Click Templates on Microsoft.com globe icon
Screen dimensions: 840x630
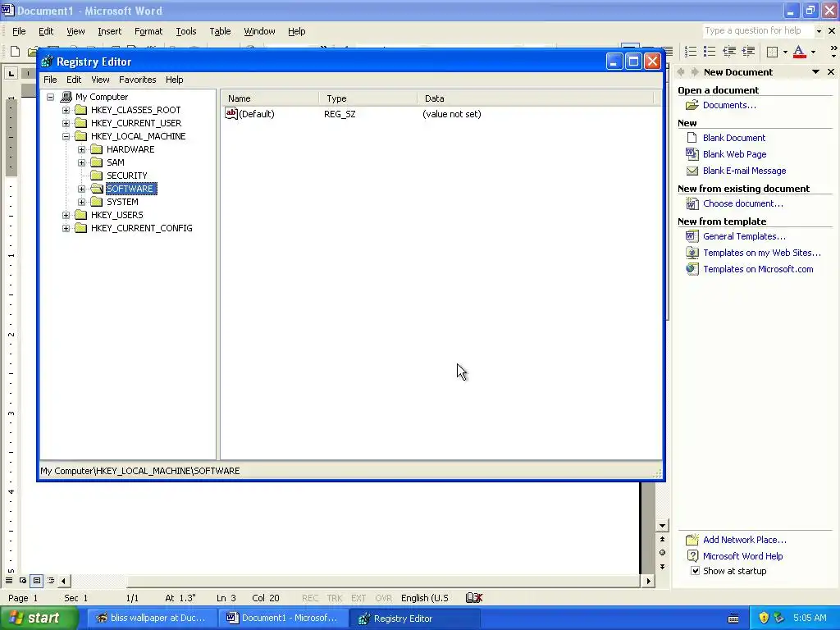coord(692,269)
